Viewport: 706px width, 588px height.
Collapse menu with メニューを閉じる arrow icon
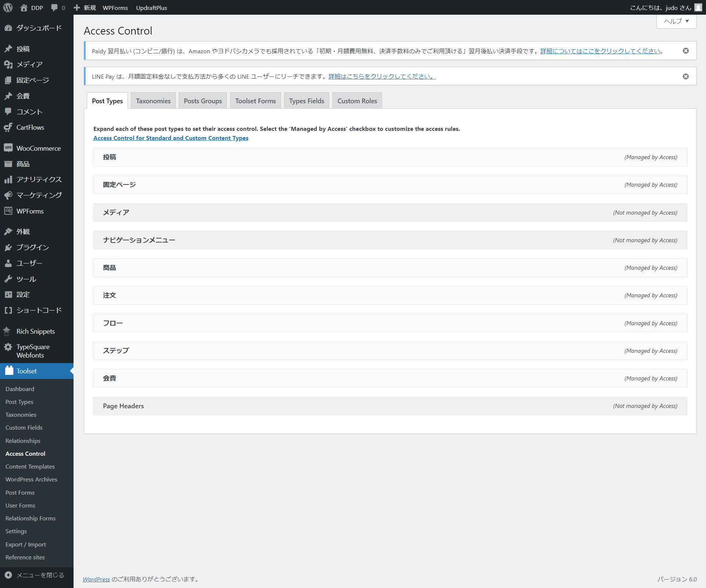[x=8, y=575]
